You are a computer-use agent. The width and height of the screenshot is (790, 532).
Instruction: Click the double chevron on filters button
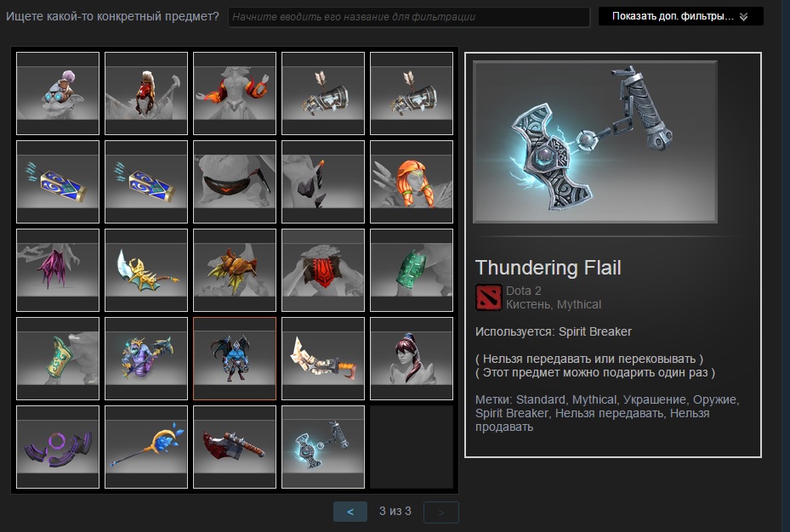tap(743, 17)
